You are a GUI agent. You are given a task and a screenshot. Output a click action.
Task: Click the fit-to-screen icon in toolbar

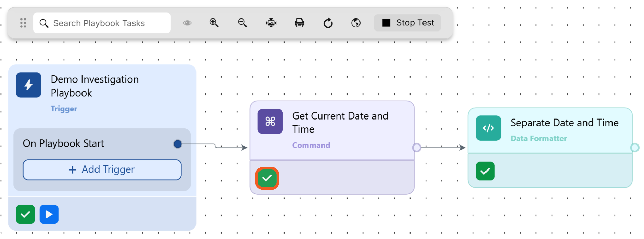point(271,23)
